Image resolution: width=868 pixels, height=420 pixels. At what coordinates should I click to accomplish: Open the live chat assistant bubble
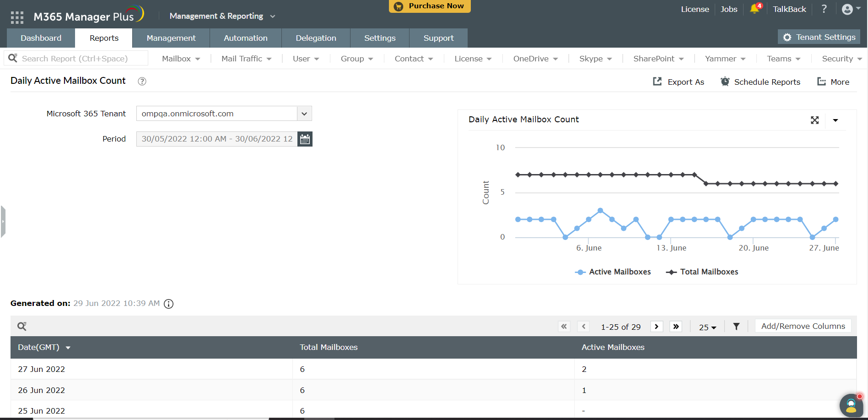[851, 405]
